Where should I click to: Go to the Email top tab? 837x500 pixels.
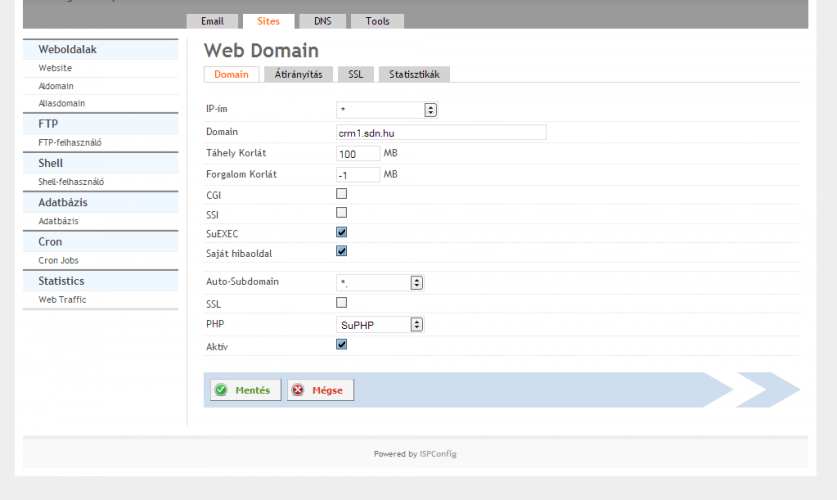pyautogui.click(x=212, y=21)
